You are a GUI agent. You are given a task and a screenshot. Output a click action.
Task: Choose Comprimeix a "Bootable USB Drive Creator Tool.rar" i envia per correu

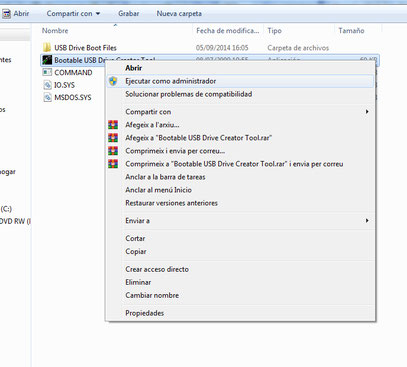click(x=240, y=164)
